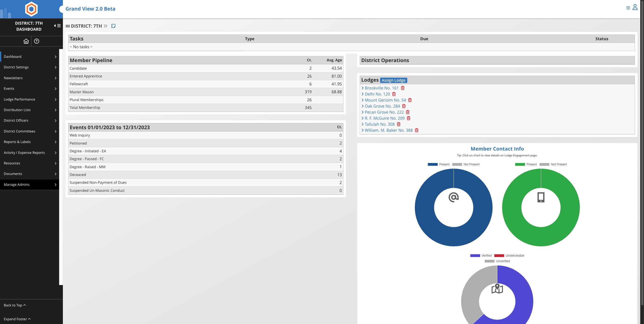644x324 pixels.
Task: Open Brookville No. 161 lodge link
Action: click(x=382, y=88)
